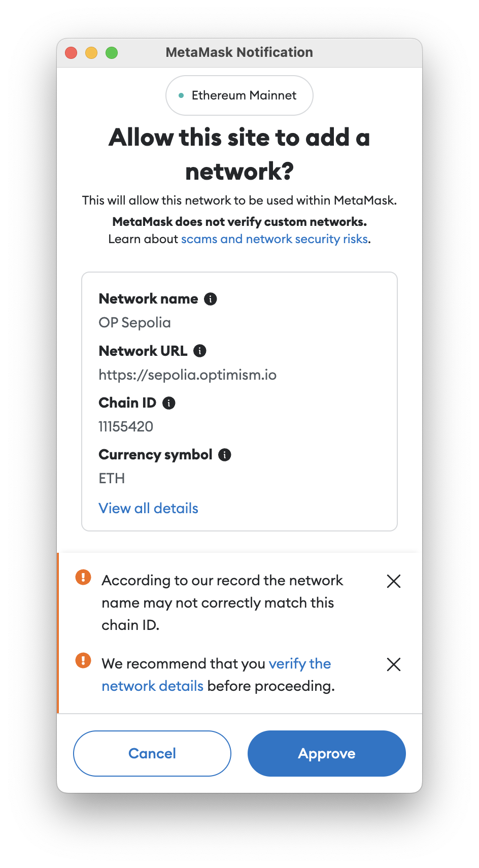This screenshot has width=479, height=868.
Task: Click the info icon beside Currency symbol
Action: [x=224, y=455]
